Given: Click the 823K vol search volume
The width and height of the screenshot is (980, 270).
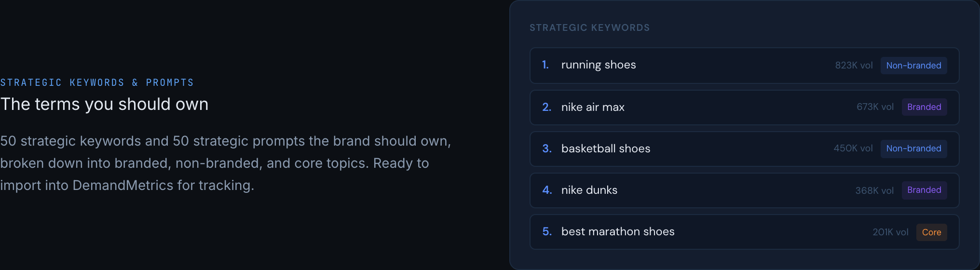Looking at the screenshot, I should pyautogui.click(x=854, y=66).
